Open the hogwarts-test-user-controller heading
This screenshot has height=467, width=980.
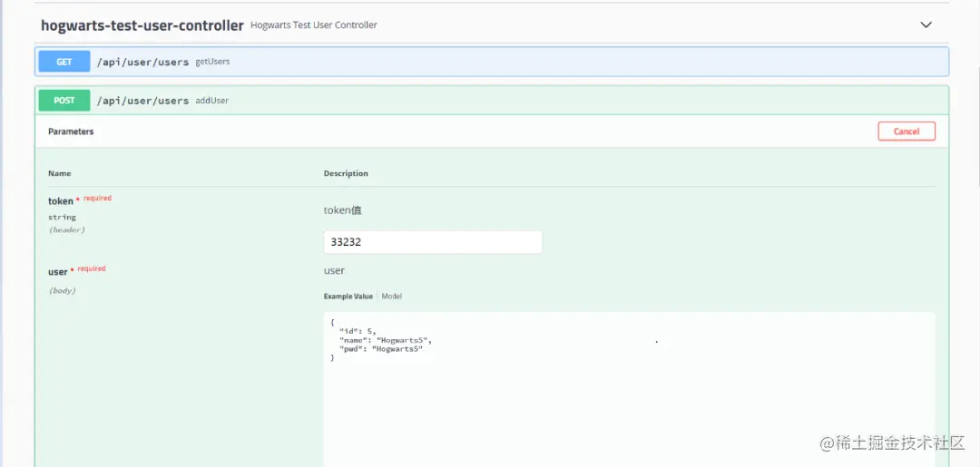coord(142,25)
